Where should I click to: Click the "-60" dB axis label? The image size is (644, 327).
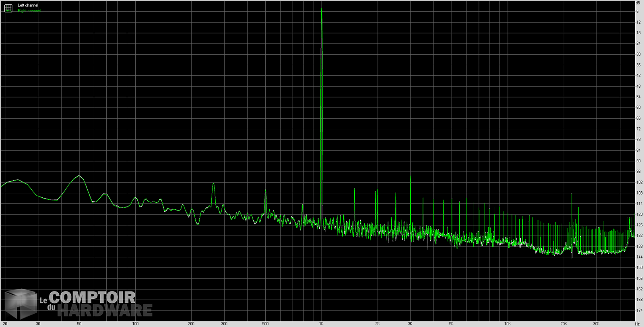pos(638,108)
